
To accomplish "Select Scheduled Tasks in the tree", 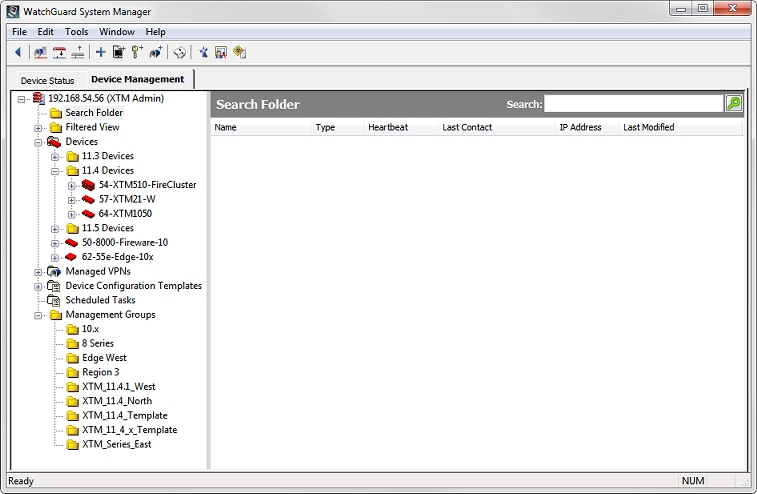I will (x=100, y=300).
